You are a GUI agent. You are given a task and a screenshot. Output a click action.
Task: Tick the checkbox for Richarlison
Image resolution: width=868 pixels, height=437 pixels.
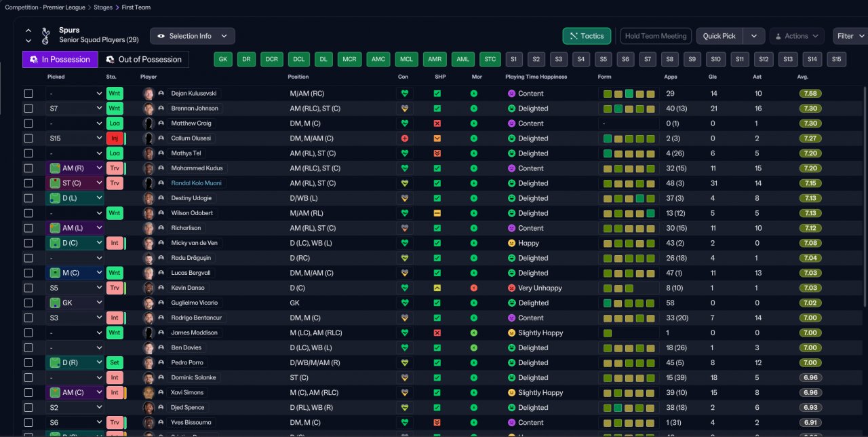coord(28,228)
